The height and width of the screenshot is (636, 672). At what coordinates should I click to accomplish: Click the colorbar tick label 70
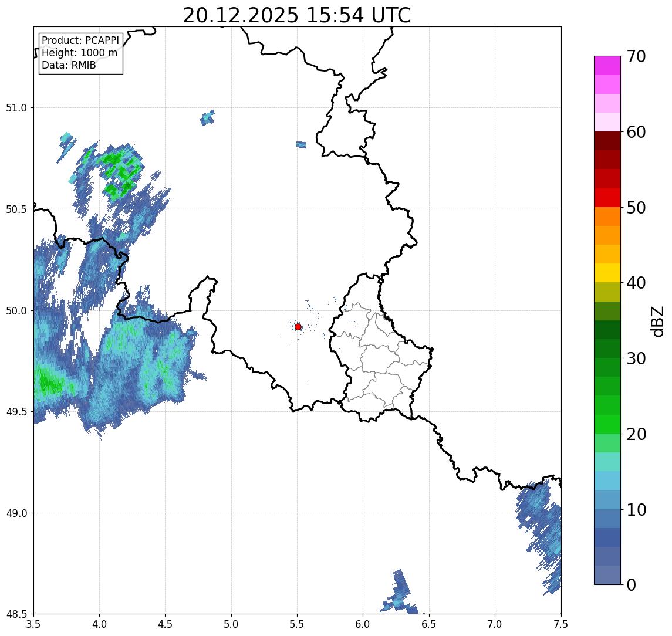pos(636,56)
